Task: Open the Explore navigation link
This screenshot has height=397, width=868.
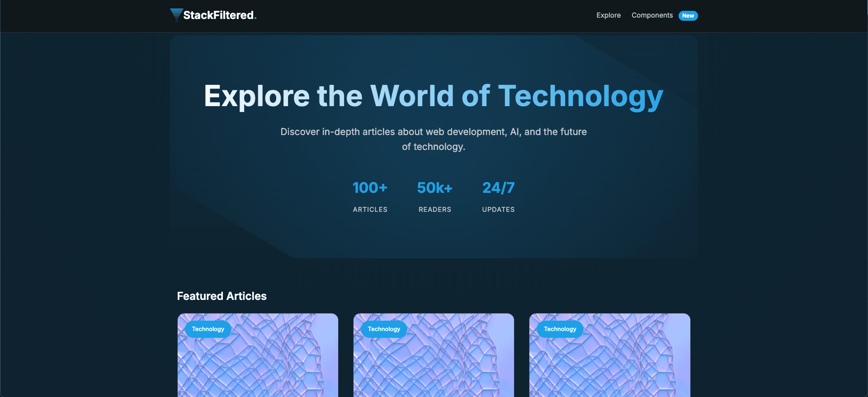Action: pos(608,15)
